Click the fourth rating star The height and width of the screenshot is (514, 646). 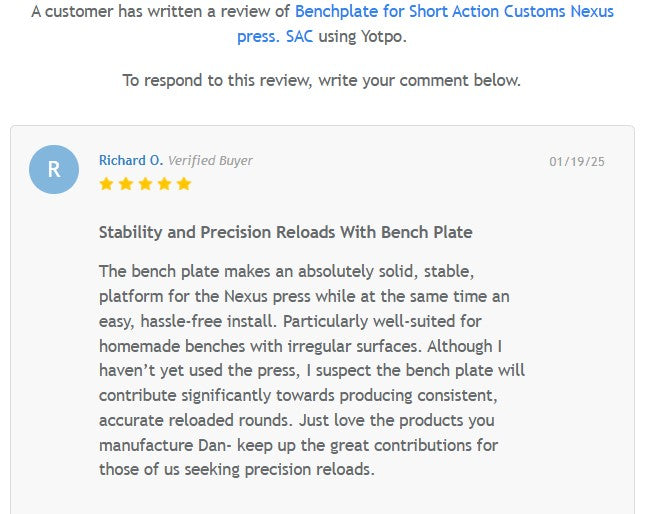[x=164, y=184]
